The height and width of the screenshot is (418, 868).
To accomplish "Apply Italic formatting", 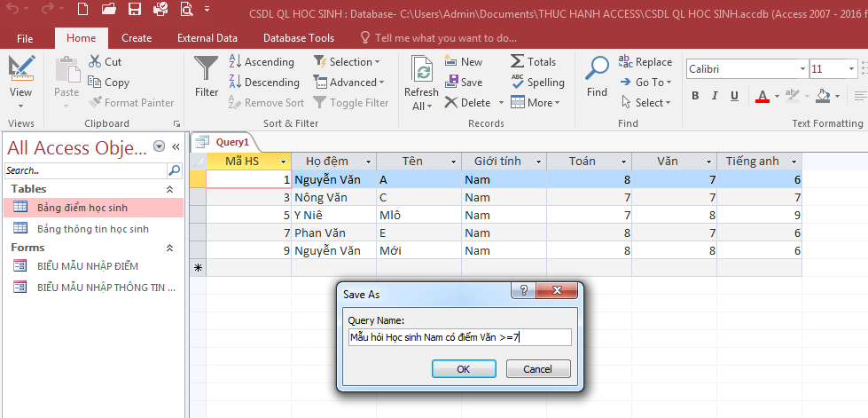I will [715, 96].
